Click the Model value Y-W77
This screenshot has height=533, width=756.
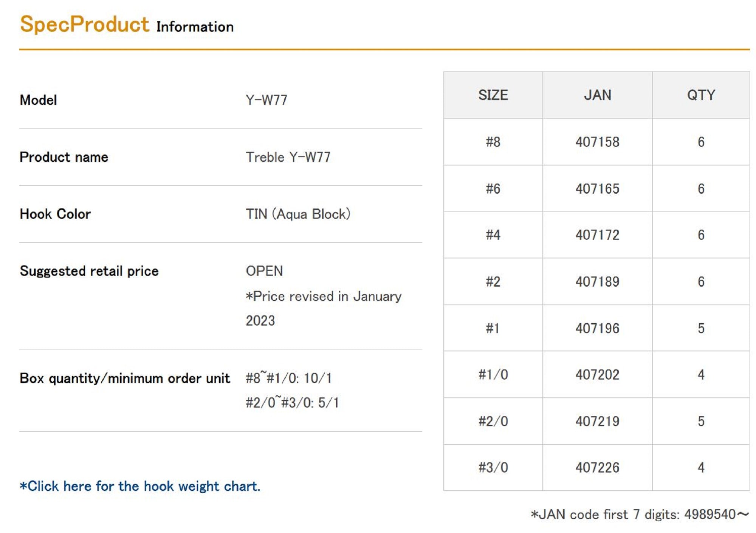[266, 100]
